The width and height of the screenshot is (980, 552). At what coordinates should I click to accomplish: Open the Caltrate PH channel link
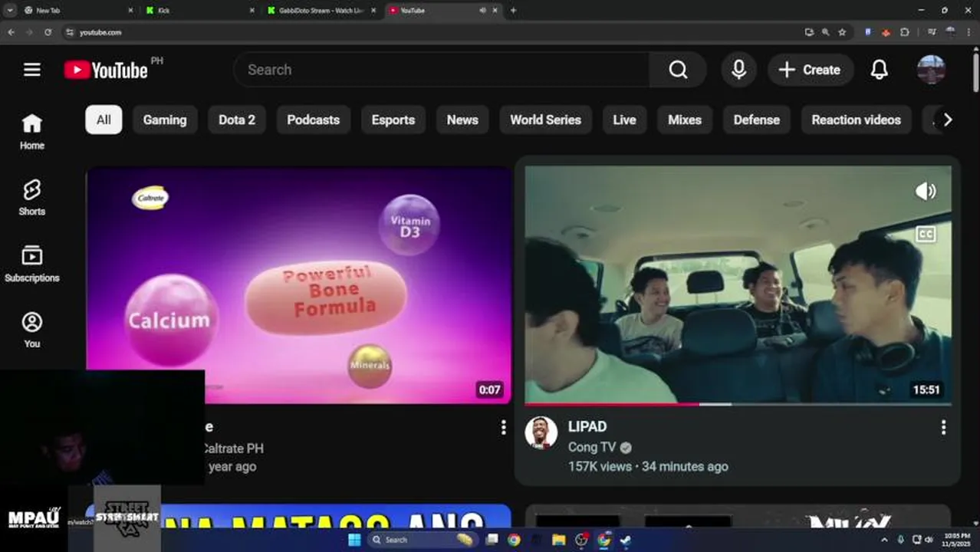click(233, 449)
